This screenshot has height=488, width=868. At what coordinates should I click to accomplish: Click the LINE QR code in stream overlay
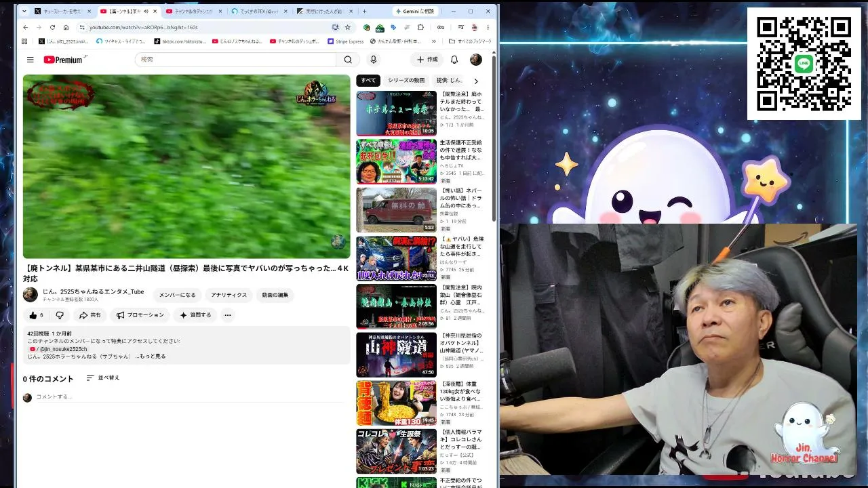pyautogui.click(x=804, y=64)
